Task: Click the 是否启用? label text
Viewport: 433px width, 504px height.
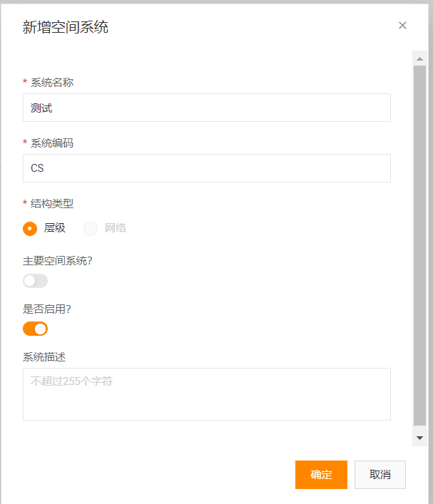Action: (46, 309)
